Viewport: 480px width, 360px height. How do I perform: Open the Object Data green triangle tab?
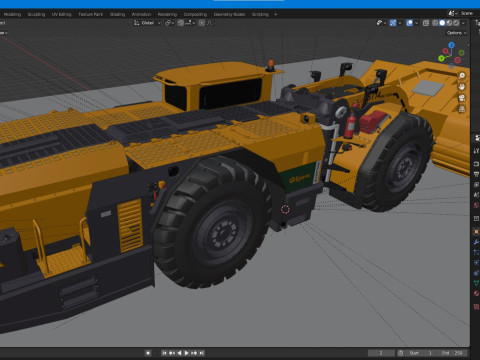click(x=476, y=283)
